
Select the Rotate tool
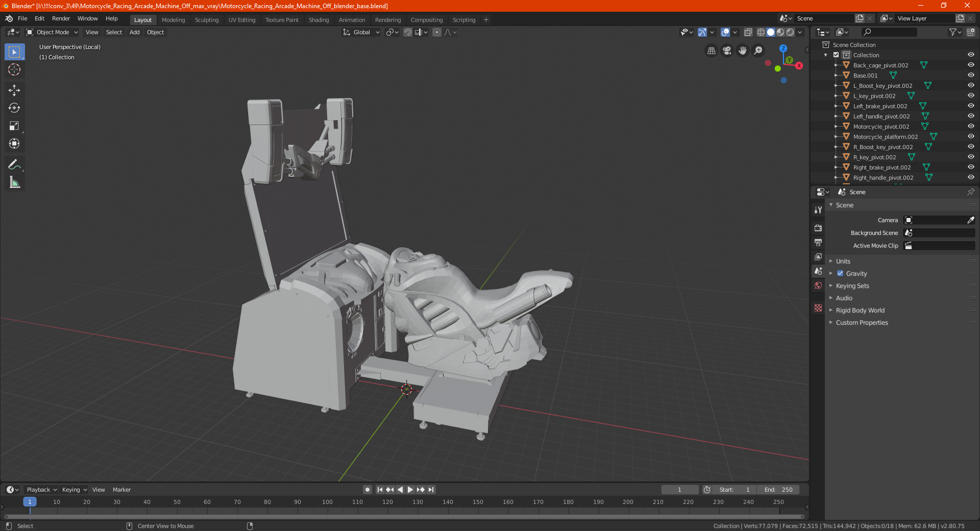pos(14,108)
